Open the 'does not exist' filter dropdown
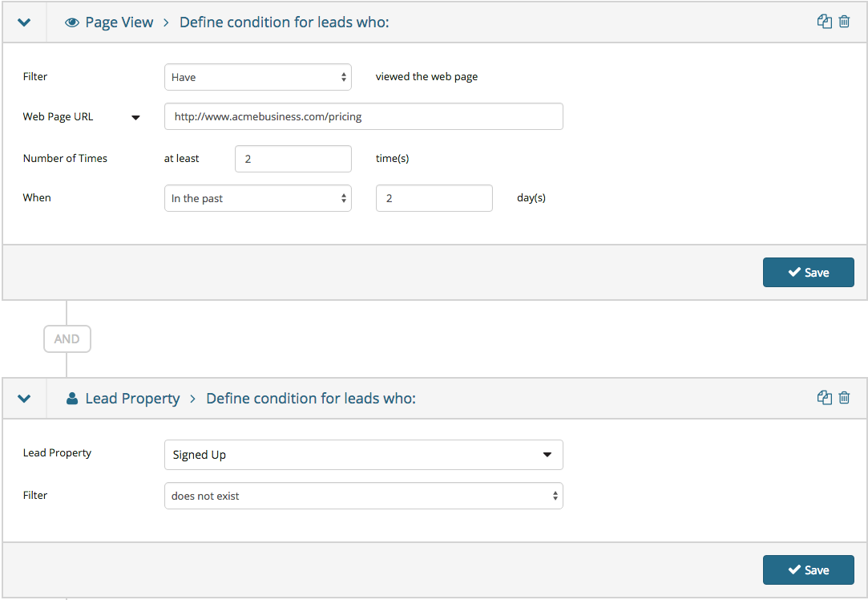Viewport: 868px width, 600px height. coord(364,496)
